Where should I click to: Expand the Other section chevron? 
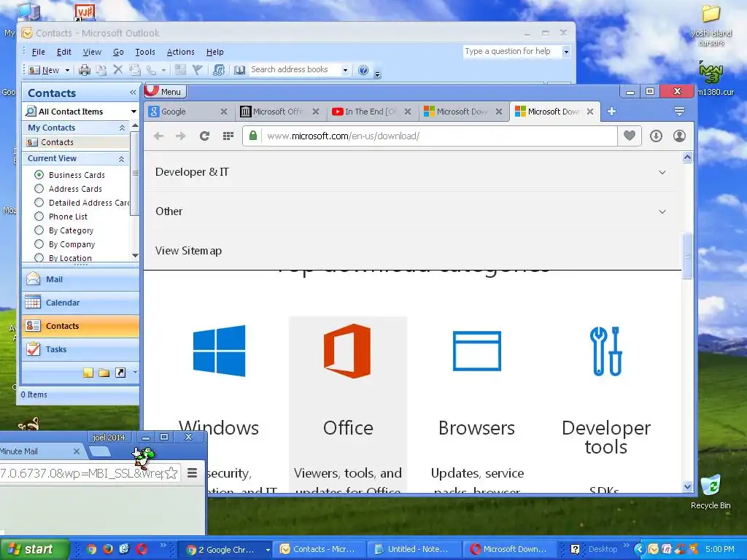tap(662, 211)
